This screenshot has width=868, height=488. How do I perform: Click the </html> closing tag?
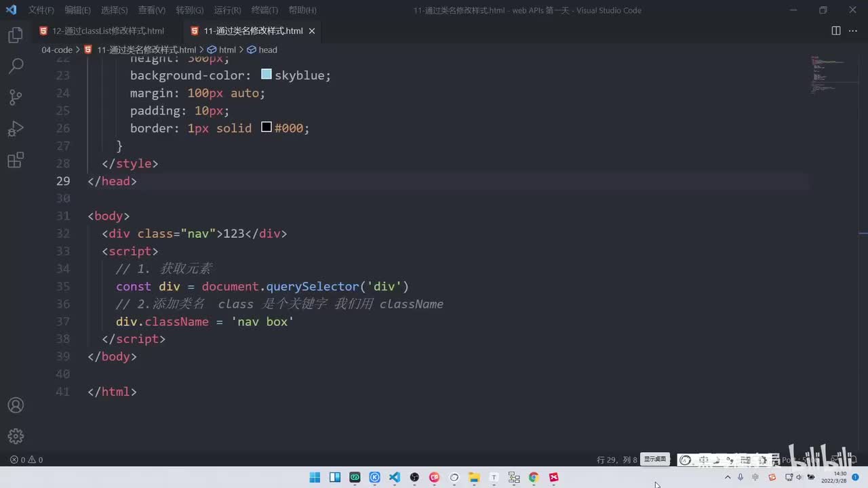click(x=112, y=392)
